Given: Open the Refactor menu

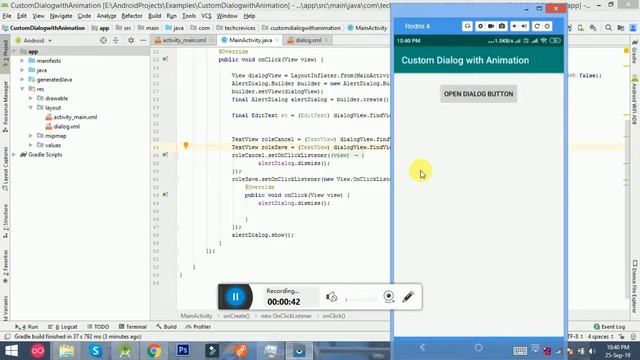Looking at the screenshot, I should 132,16.
